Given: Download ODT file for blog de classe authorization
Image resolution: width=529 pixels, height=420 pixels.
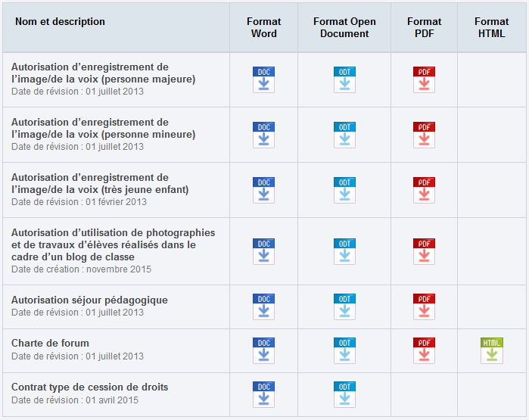Looking at the screenshot, I should coord(344,251).
